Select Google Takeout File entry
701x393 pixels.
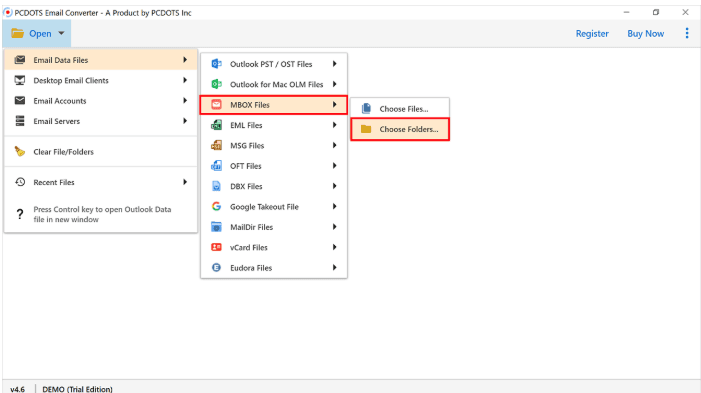pyautogui.click(x=274, y=207)
